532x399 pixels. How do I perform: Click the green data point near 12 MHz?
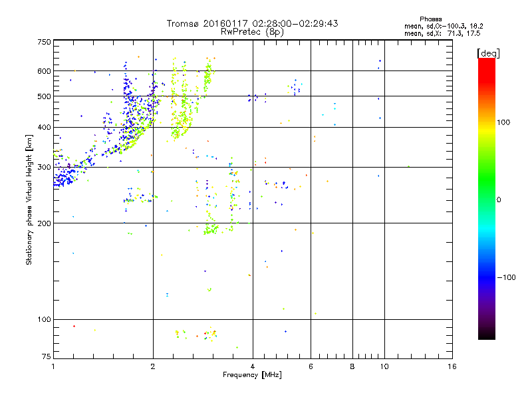point(408,167)
